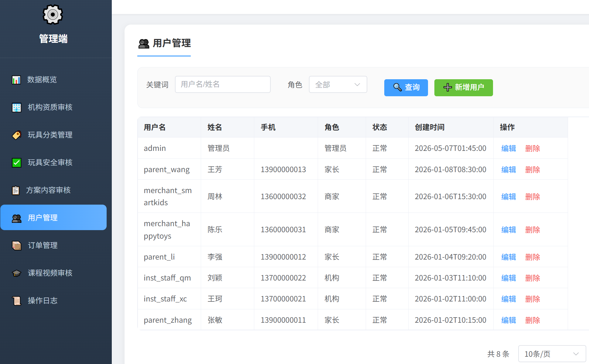Click 删除 for merchant_smartkids

532,197
